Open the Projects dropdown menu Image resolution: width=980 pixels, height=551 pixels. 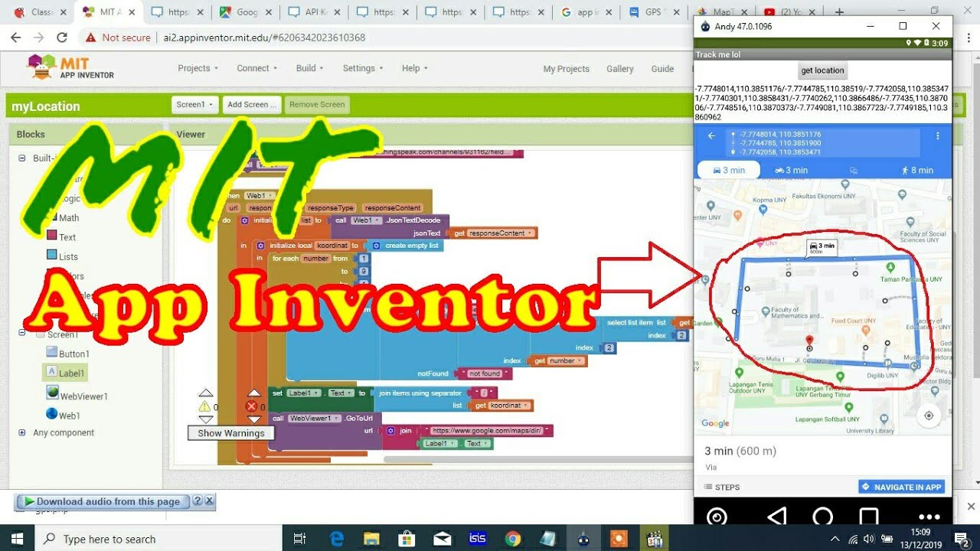pyautogui.click(x=198, y=68)
